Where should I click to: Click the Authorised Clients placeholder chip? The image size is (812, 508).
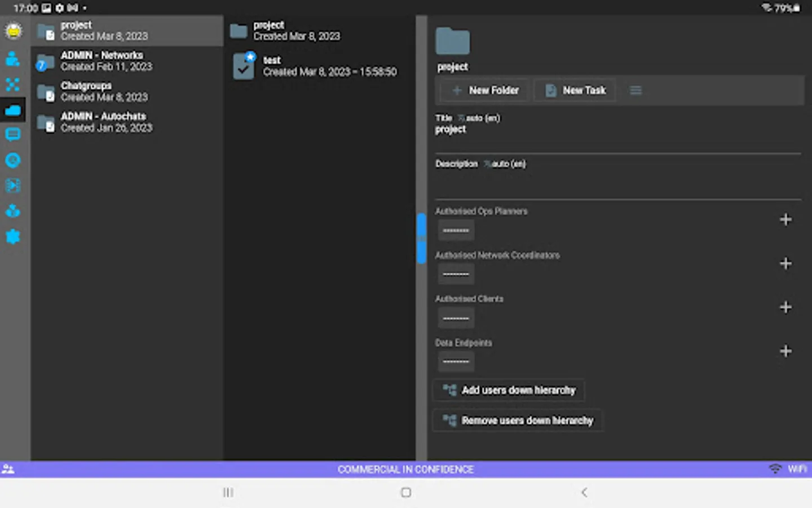pos(456,318)
